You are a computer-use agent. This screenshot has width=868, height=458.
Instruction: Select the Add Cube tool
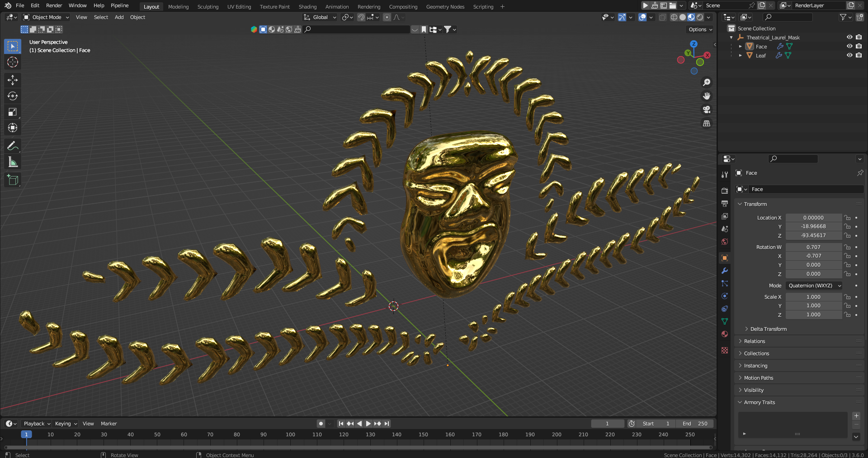(x=13, y=180)
